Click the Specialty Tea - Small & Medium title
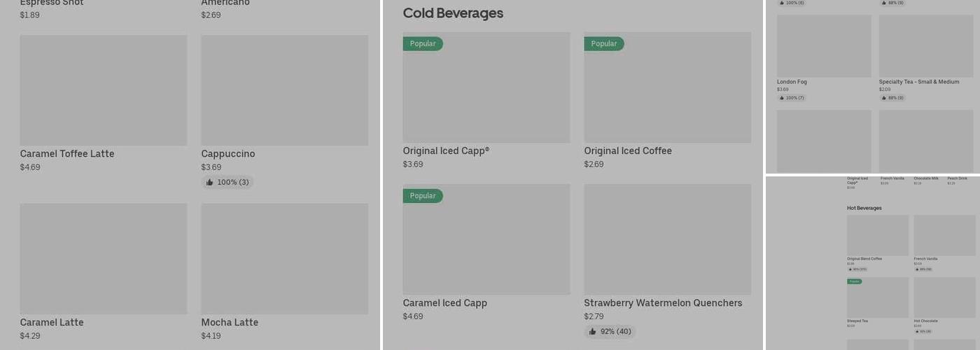The image size is (980, 350). coord(919,82)
